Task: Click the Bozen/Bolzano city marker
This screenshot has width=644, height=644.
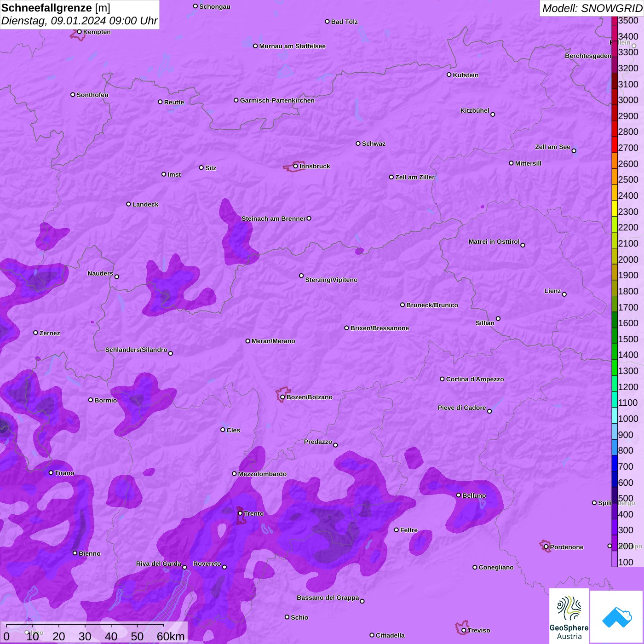Action: point(283,397)
